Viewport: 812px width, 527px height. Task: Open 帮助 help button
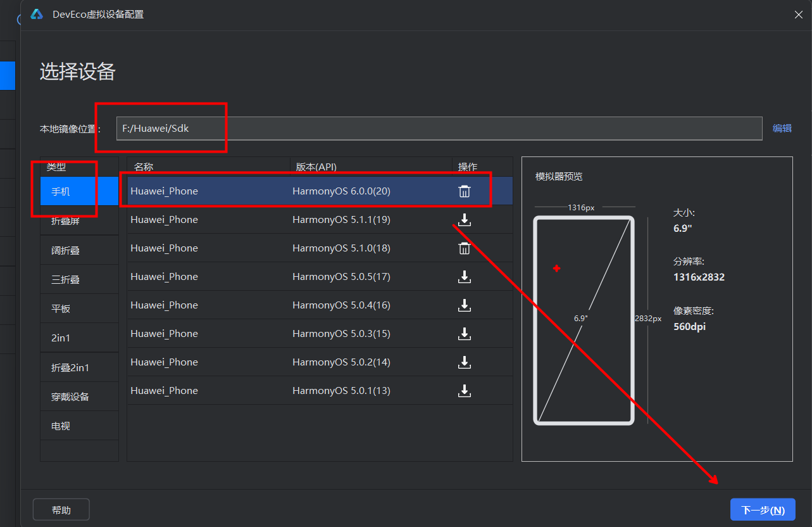(x=61, y=510)
